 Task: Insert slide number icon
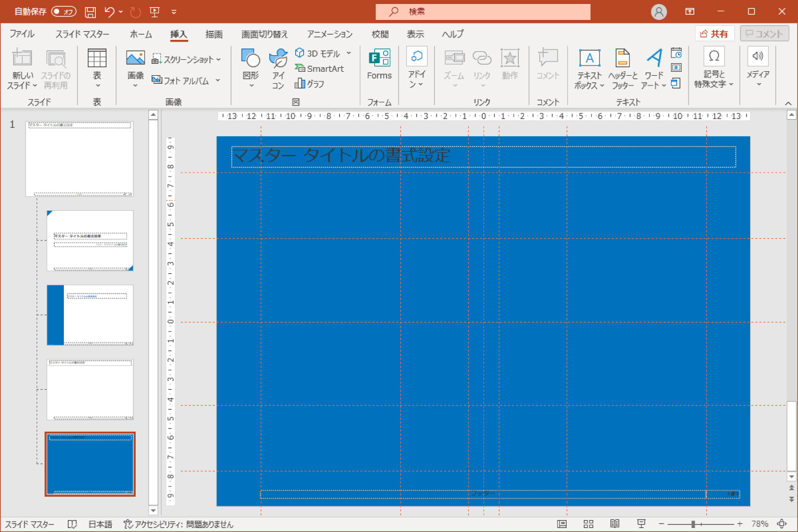[676, 68]
